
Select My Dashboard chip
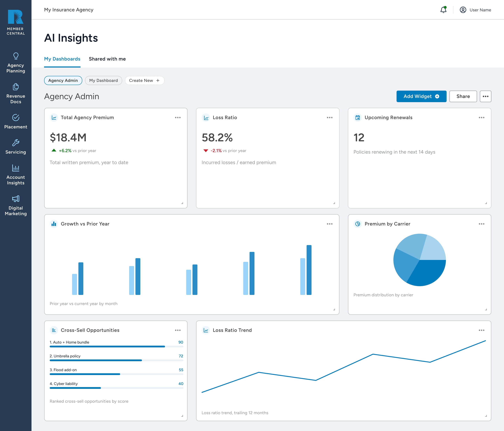click(103, 80)
